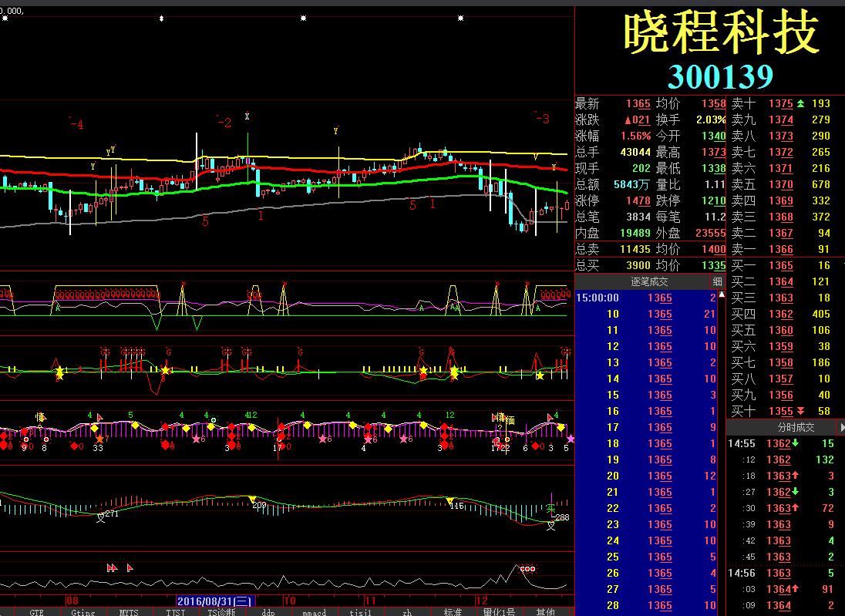This screenshot has height=616, width=845.
Task: Click the red up arrow next to 1363 at :18
Action: (x=796, y=476)
